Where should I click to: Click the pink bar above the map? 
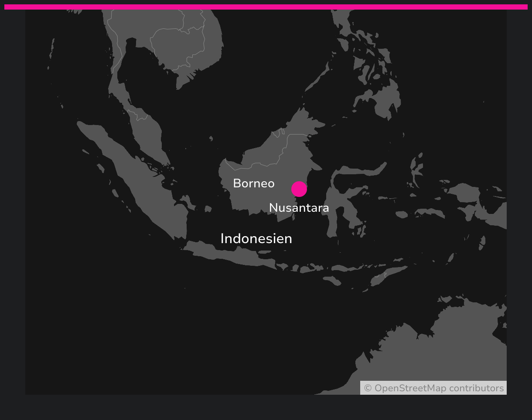[x=266, y=7]
